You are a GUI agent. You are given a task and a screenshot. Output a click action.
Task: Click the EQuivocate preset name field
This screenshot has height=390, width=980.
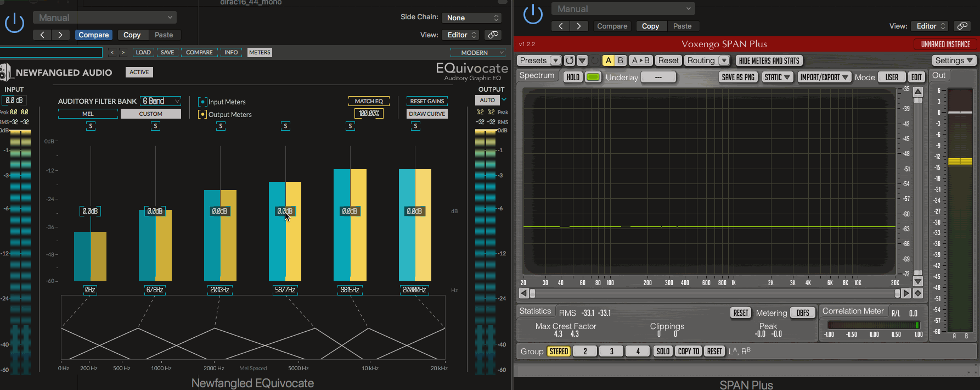coord(51,53)
